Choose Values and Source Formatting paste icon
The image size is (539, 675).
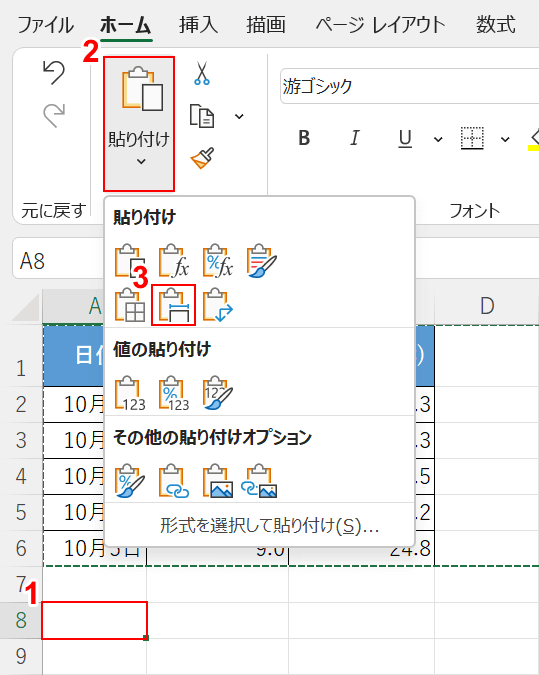pyautogui.click(x=218, y=393)
